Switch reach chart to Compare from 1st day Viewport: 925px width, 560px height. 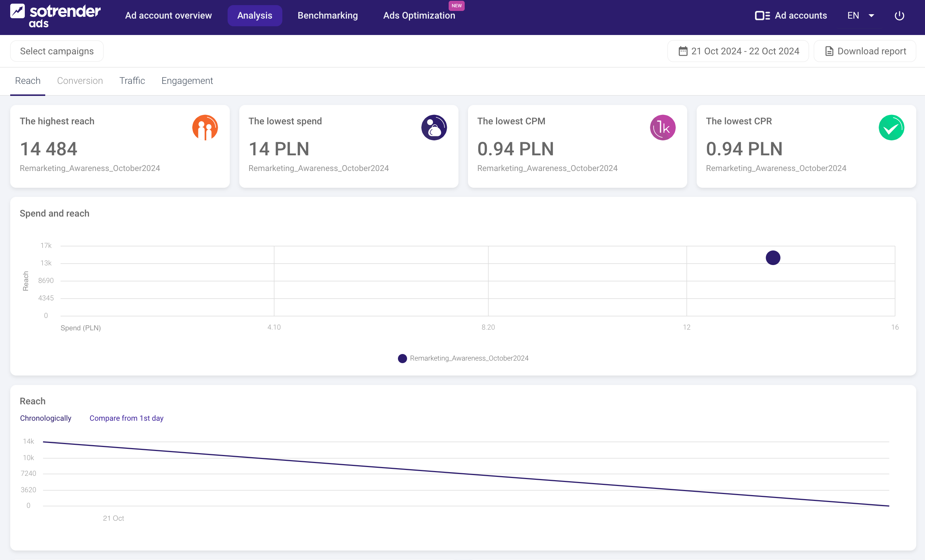pos(127,418)
